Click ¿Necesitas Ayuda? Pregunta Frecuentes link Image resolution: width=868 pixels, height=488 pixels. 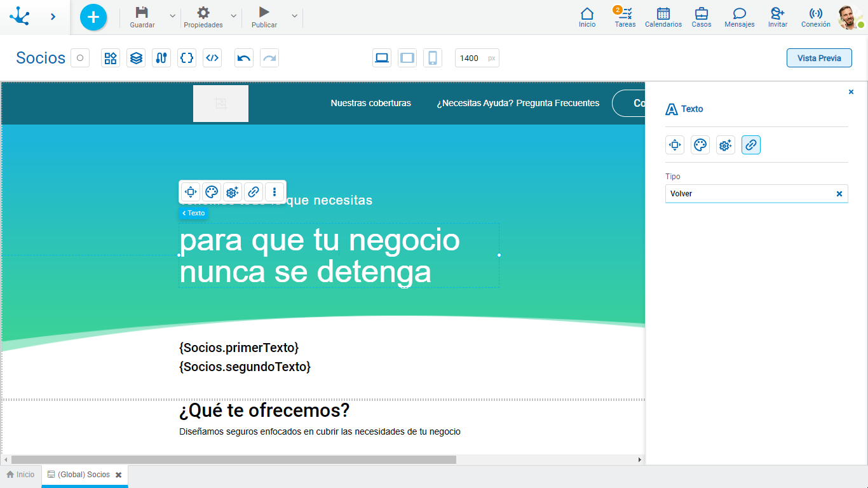coord(518,103)
